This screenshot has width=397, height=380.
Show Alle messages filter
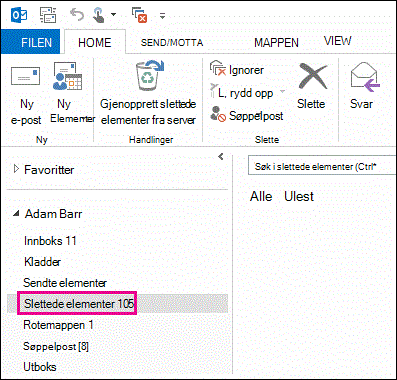click(261, 196)
